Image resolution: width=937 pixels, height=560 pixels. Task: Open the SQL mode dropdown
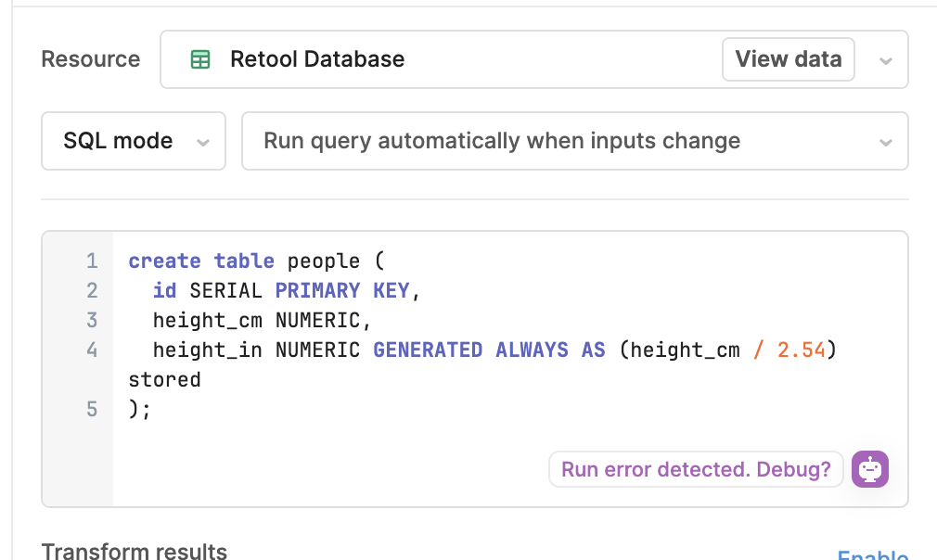pyautogui.click(x=134, y=141)
